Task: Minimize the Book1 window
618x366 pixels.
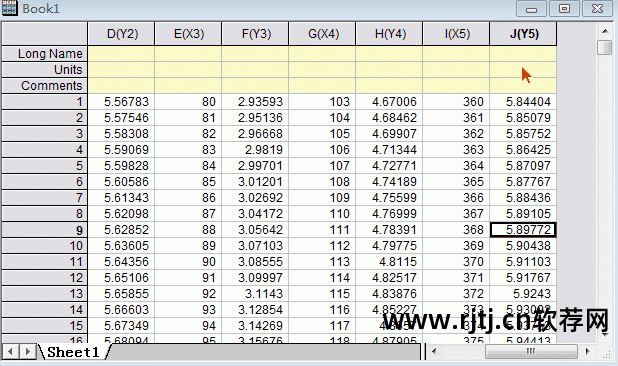Action: [x=531, y=9]
